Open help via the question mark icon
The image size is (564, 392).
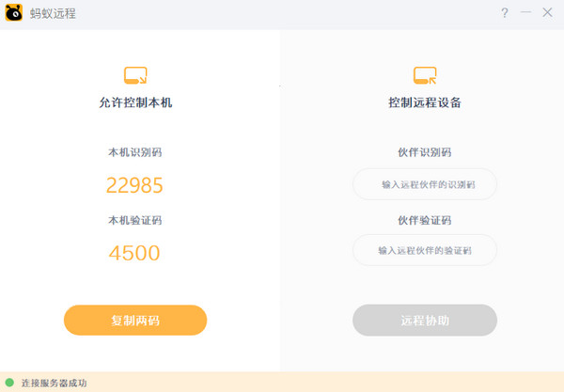click(x=505, y=13)
